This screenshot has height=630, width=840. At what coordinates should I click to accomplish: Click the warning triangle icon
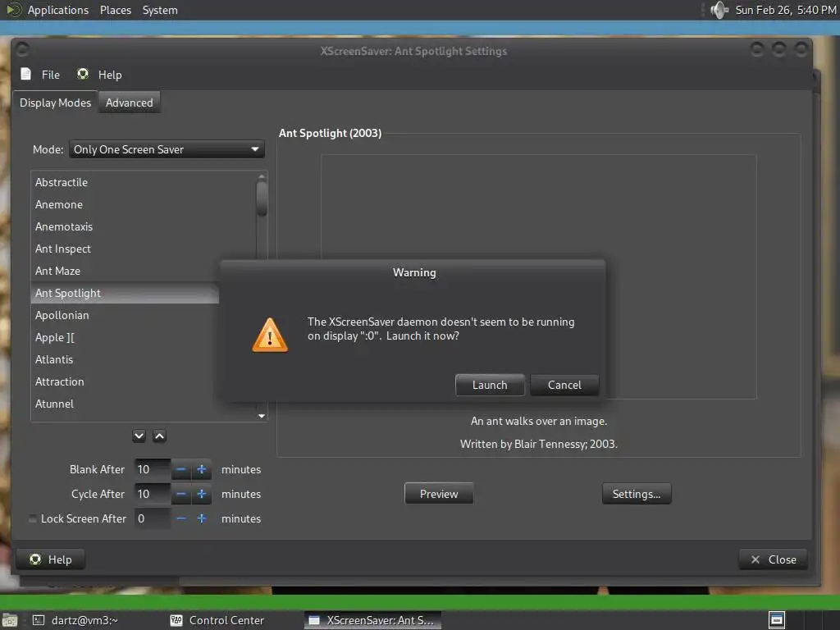pyautogui.click(x=270, y=335)
